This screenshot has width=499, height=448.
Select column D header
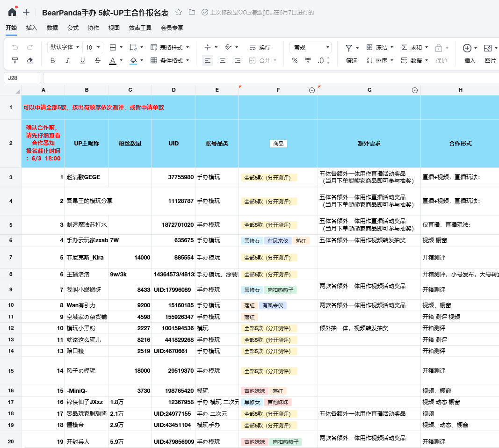174,90
